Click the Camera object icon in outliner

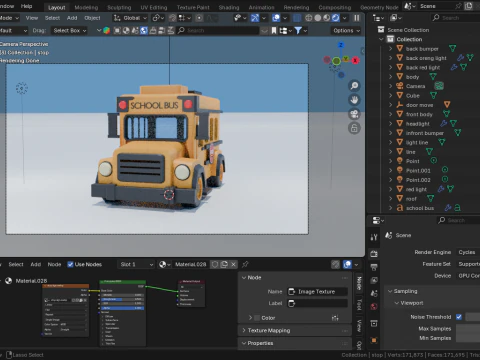(x=400, y=86)
